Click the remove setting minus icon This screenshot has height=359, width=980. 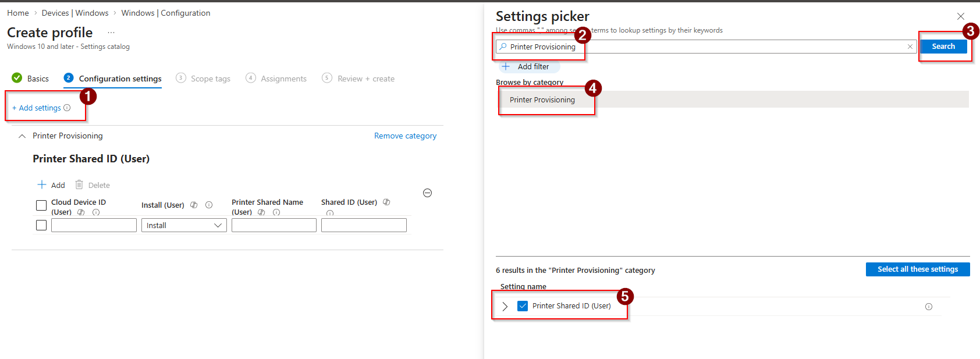pyautogui.click(x=427, y=193)
